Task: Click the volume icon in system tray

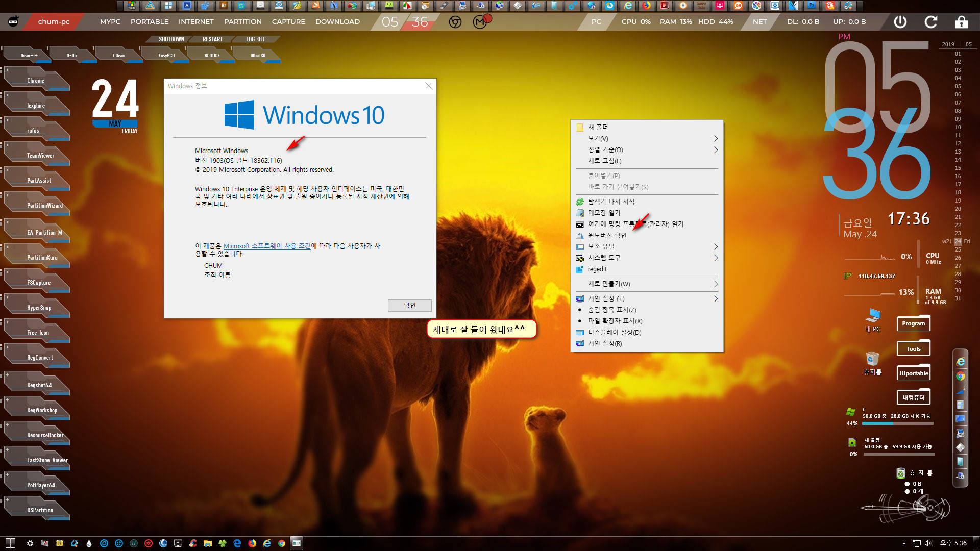Action: click(928, 543)
